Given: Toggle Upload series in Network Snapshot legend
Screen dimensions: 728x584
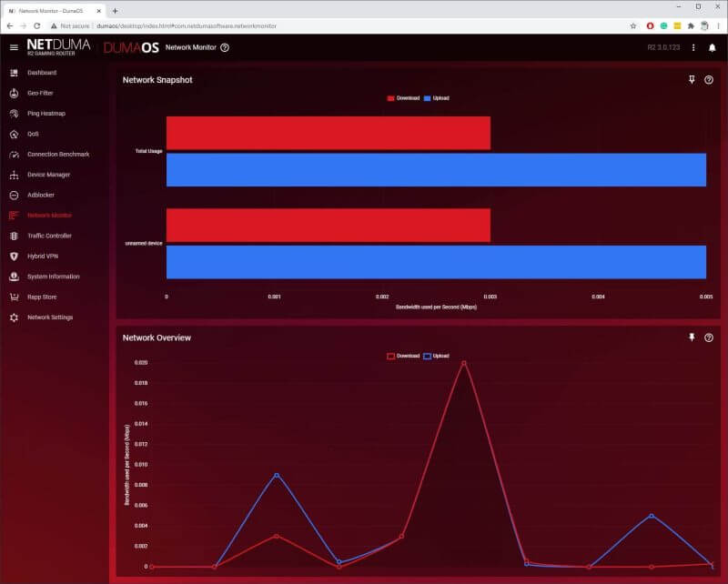Looking at the screenshot, I should point(437,98).
